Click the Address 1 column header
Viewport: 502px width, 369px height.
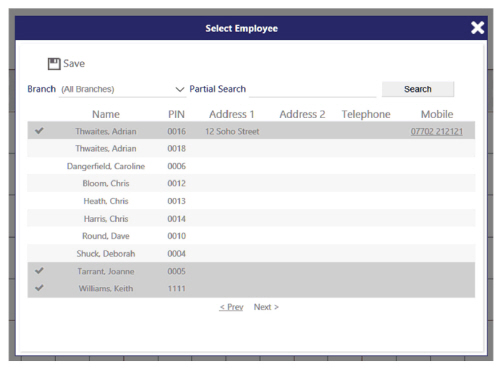(x=232, y=114)
